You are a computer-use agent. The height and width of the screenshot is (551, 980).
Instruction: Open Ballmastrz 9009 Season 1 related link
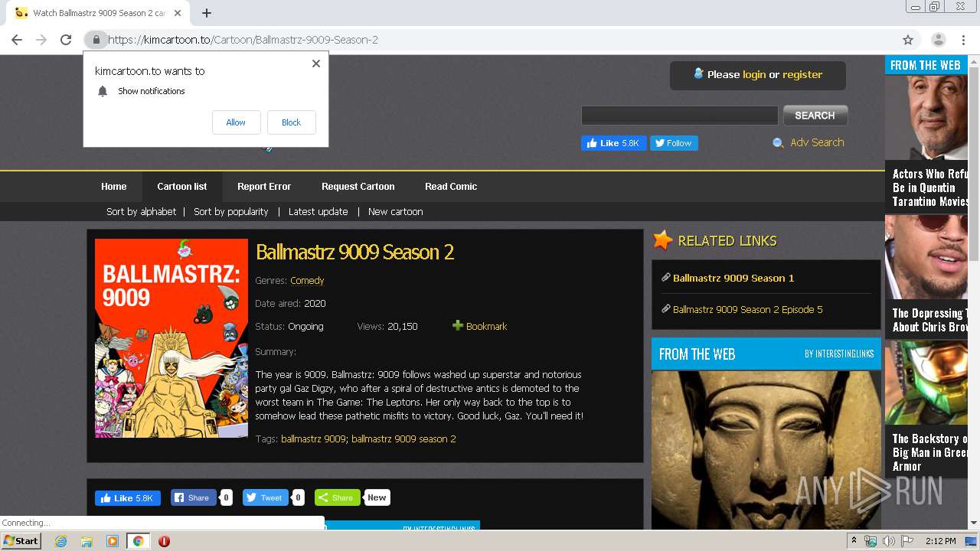[x=733, y=278]
